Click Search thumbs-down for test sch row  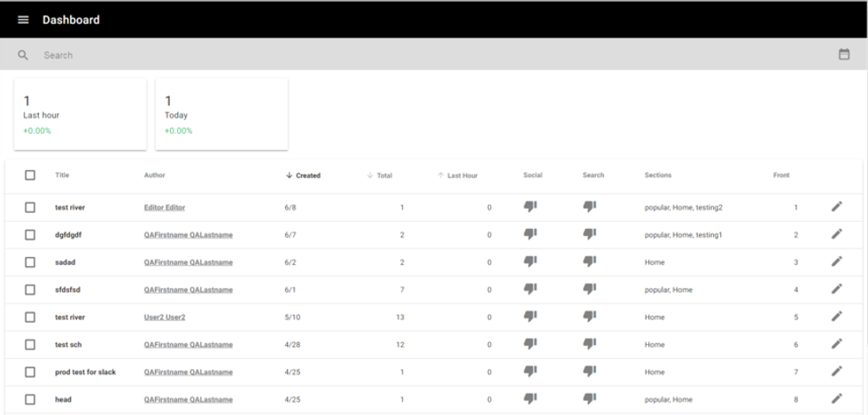pyautogui.click(x=589, y=344)
